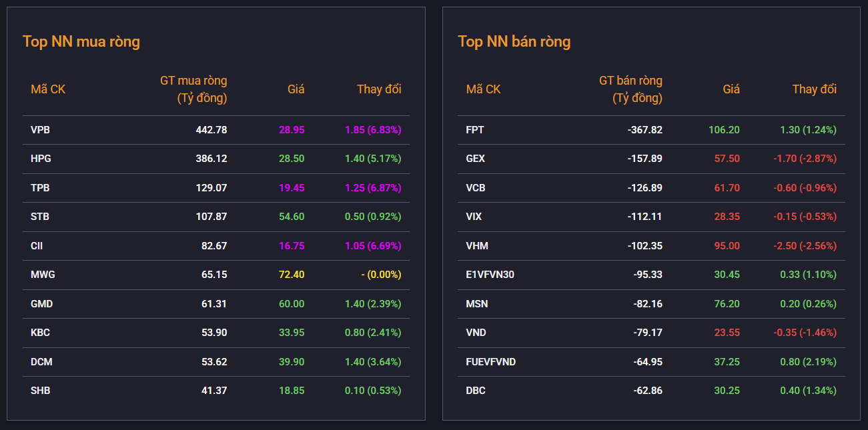
Task: Click STB net buy value 107.87
Action: (211, 217)
